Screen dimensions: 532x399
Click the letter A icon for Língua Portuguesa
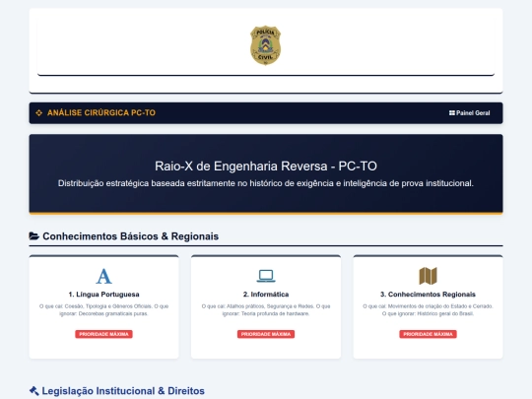point(103,276)
